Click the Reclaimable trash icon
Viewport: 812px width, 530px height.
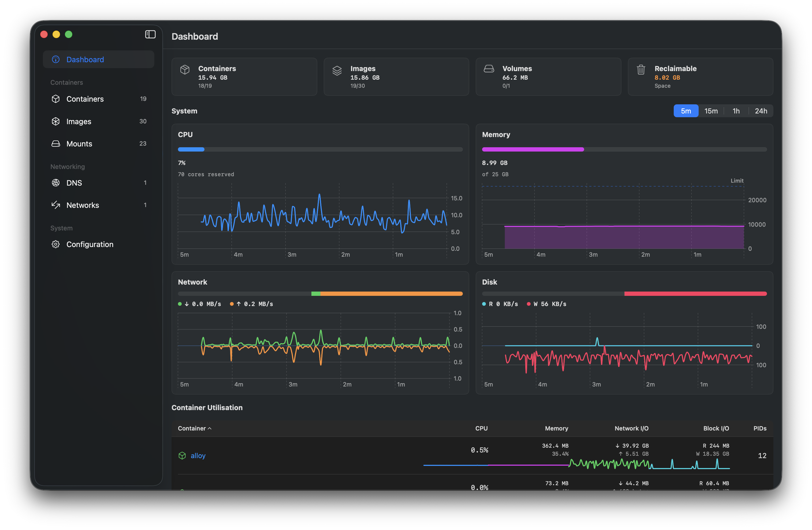click(641, 70)
